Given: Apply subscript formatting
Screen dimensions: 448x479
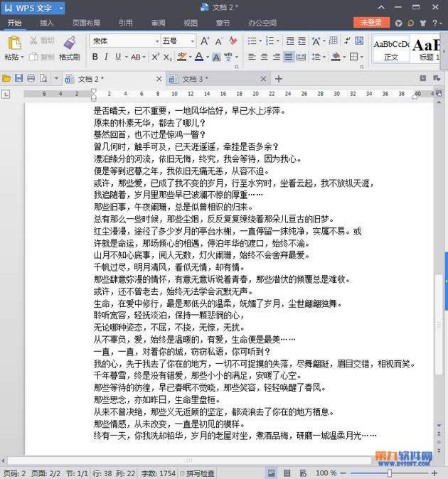Looking at the screenshot, I should click(x=167, y=57).
